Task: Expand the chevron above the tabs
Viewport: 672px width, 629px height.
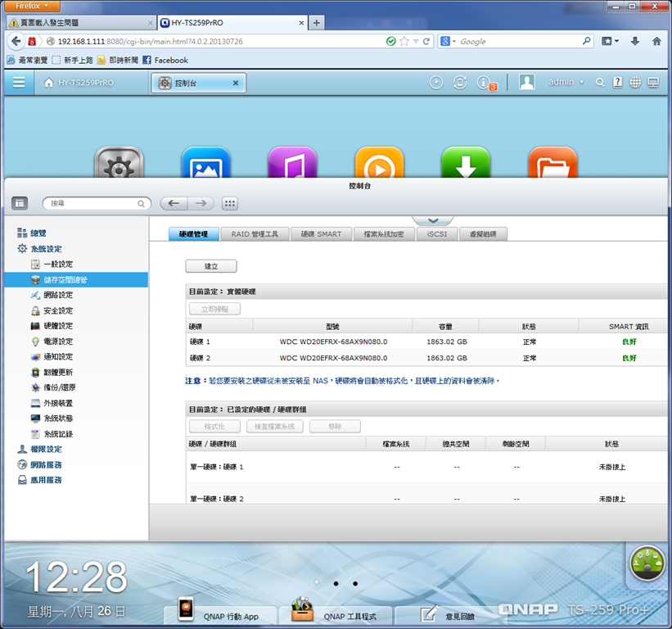Action: pyautogui.click(x=433, y=220)
